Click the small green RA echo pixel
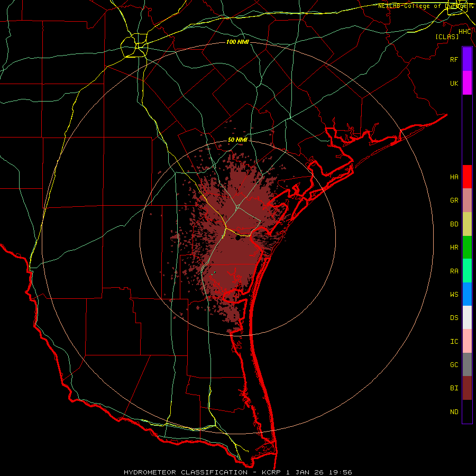476x476 pixels. pos(215,272)
